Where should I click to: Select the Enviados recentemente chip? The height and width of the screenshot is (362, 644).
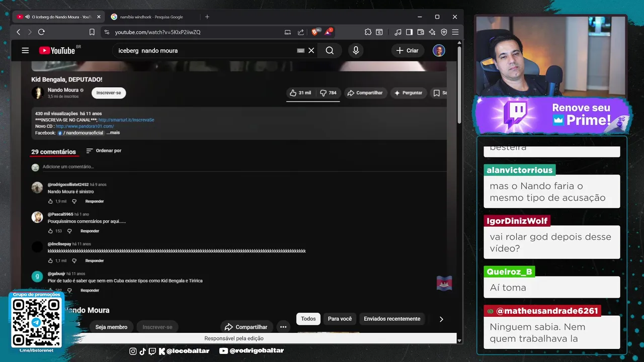click(392, 319)
